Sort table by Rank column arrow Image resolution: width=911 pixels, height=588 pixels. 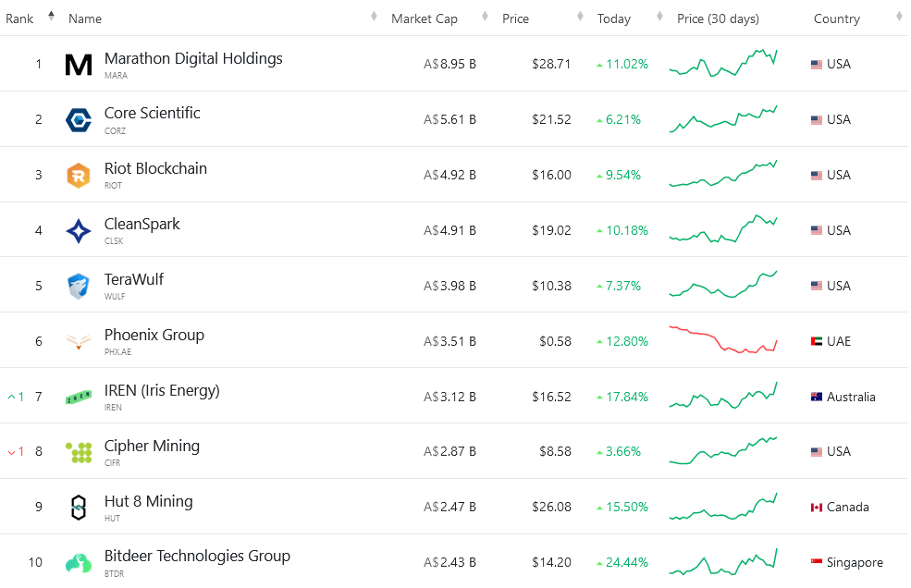point(51,16)
